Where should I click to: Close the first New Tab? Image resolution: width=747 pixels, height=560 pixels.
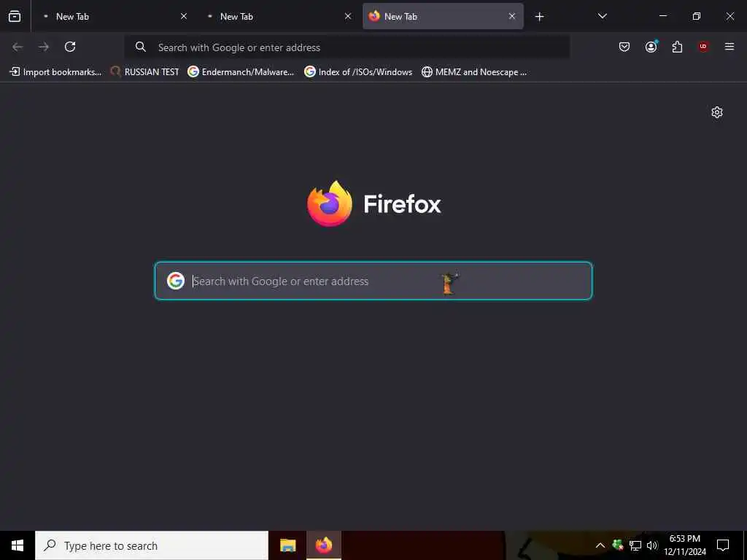(x=184, y=16)
